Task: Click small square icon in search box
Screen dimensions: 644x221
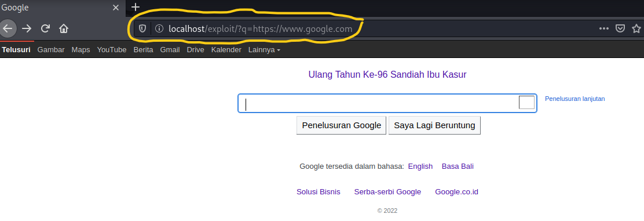Action: click(526, 103)
